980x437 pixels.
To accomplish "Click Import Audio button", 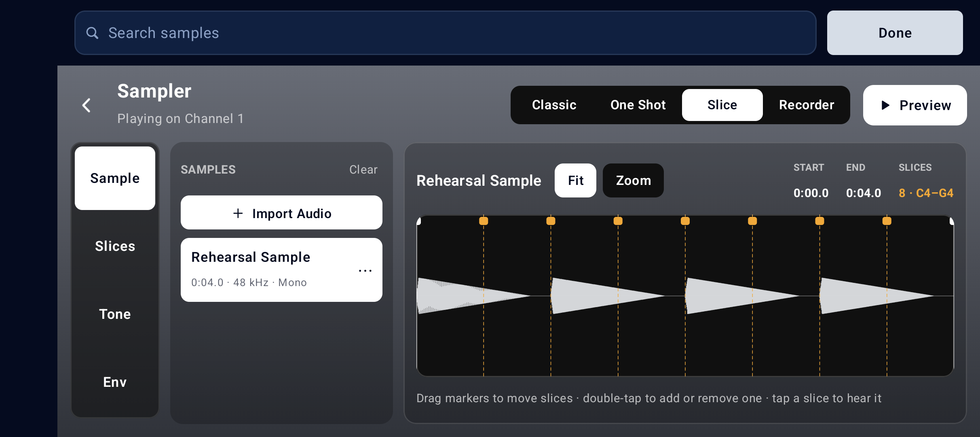I will (281, 213).
